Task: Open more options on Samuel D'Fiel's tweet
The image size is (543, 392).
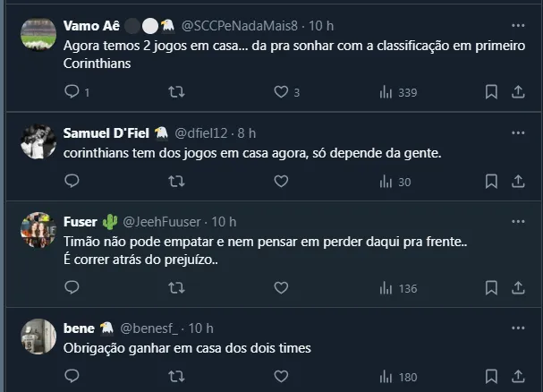Action: (x=518, y=132)
